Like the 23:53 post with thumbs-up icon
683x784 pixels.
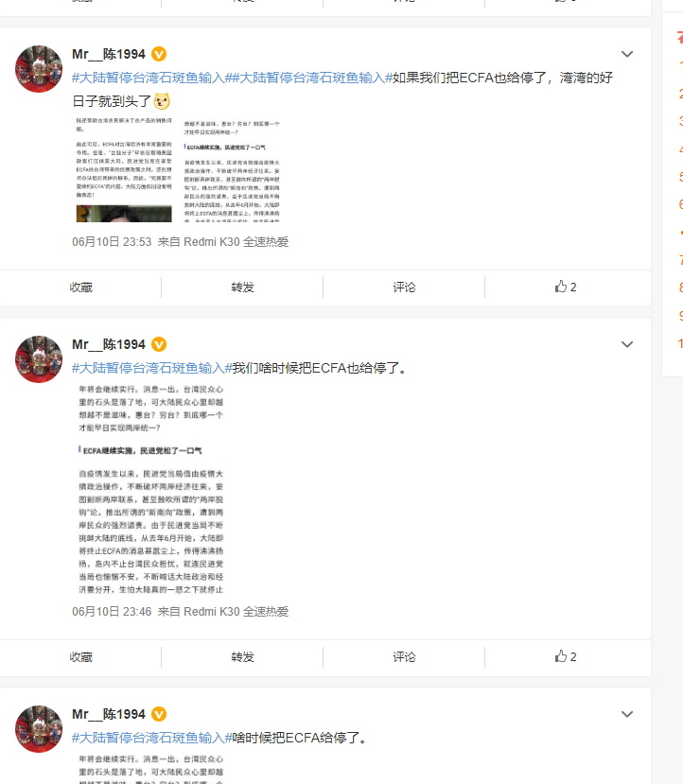tap(566, 287)
